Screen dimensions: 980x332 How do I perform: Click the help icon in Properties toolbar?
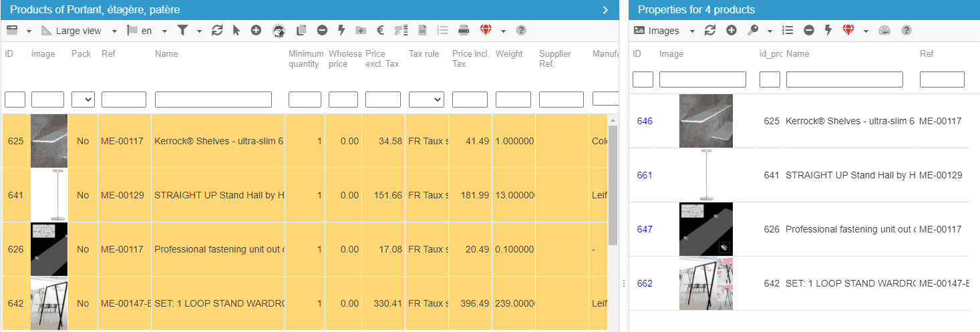907,31
